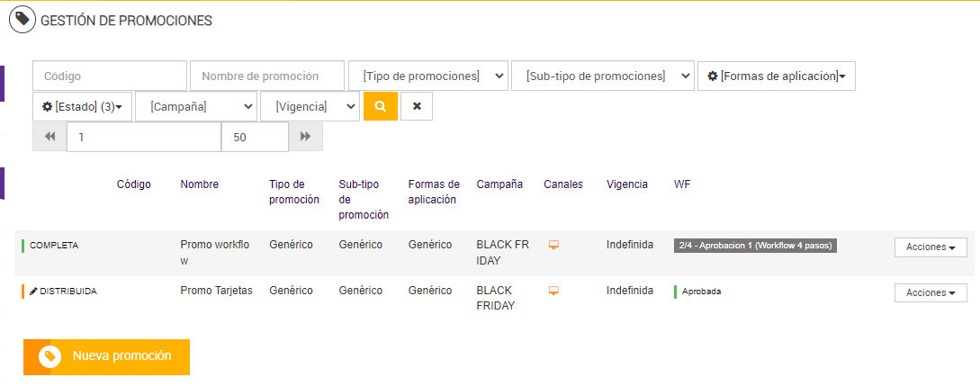Open the Campaña dropdown
Screen dimensions: 980x386
point(197,106)
